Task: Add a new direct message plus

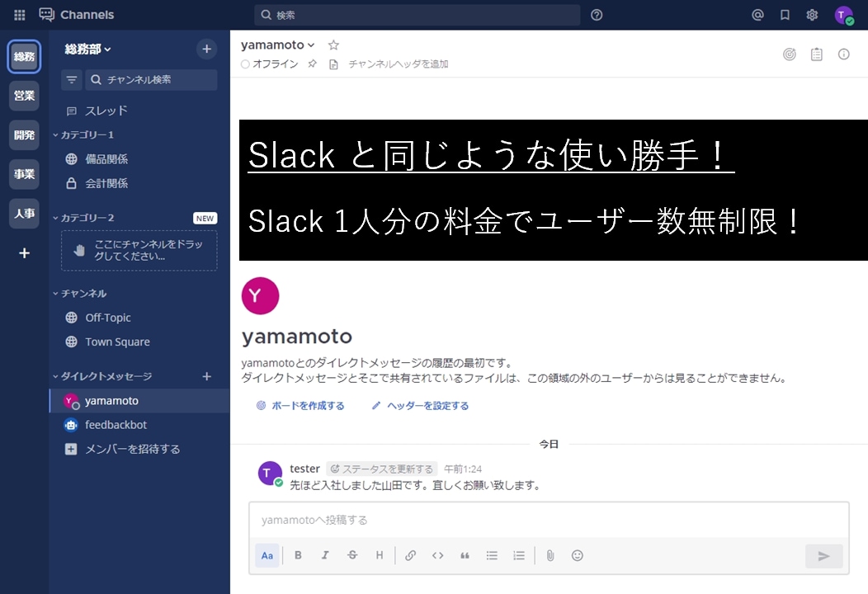Action: [x=206, y=376]
